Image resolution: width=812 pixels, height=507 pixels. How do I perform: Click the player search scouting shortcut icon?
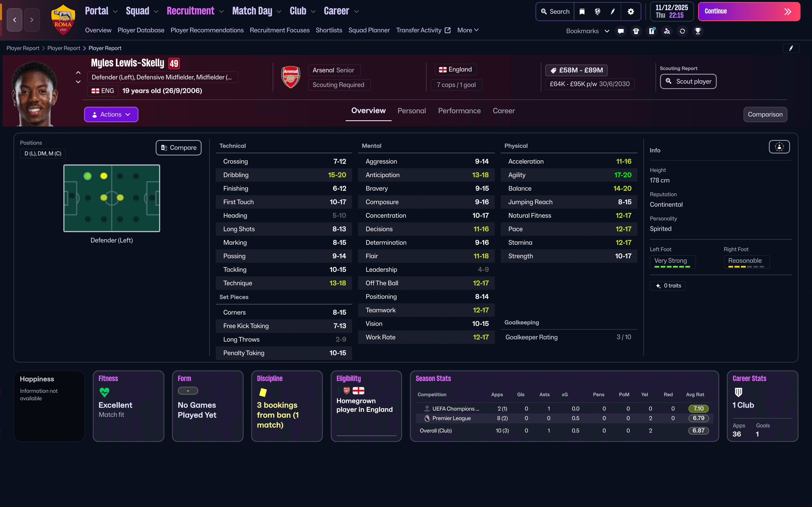tap(667, 31)
